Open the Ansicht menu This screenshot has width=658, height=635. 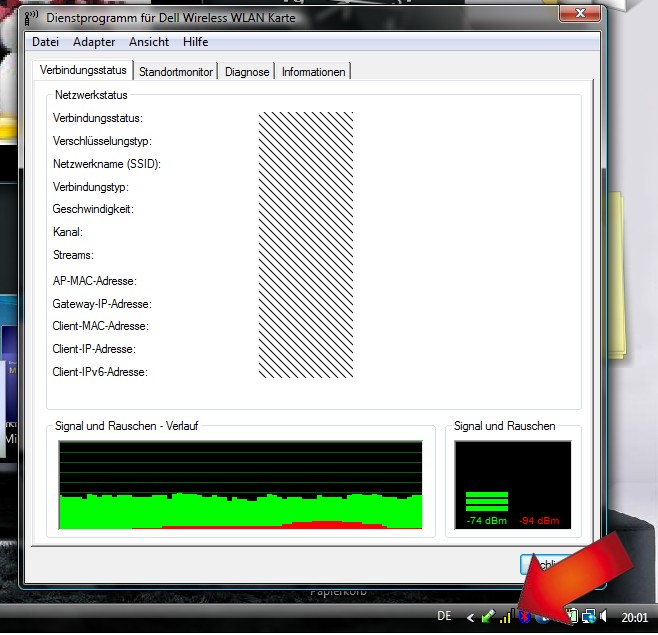149,42
